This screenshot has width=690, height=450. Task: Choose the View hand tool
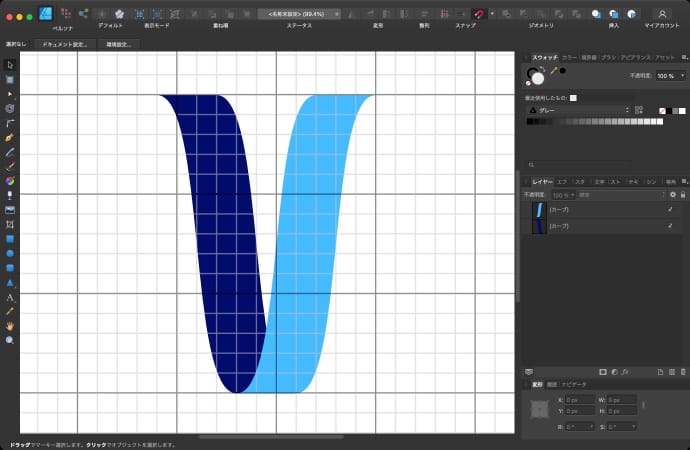[x=10, y=326]
